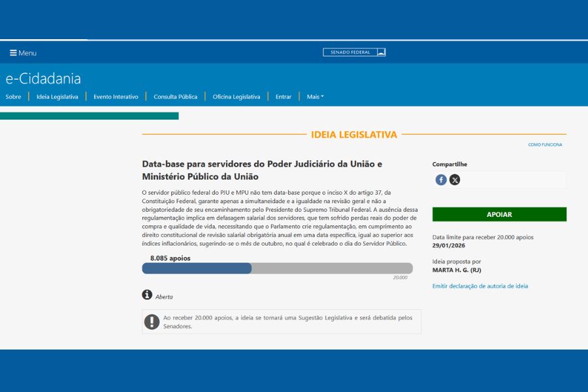Click the supports progress bar
588x392 pixels.
[277, 269]
